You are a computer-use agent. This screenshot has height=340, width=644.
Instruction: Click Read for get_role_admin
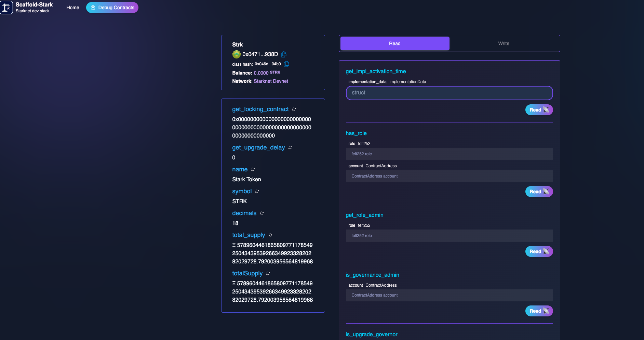[539, 251]
